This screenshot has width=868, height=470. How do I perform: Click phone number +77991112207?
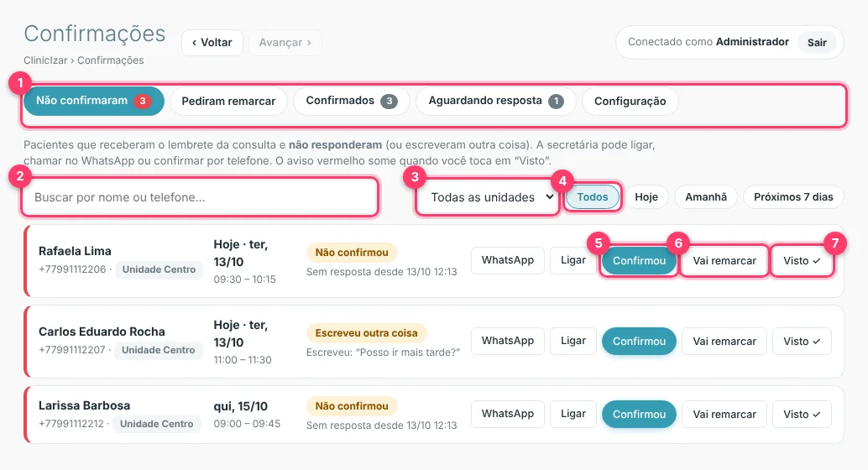point(72,350)
